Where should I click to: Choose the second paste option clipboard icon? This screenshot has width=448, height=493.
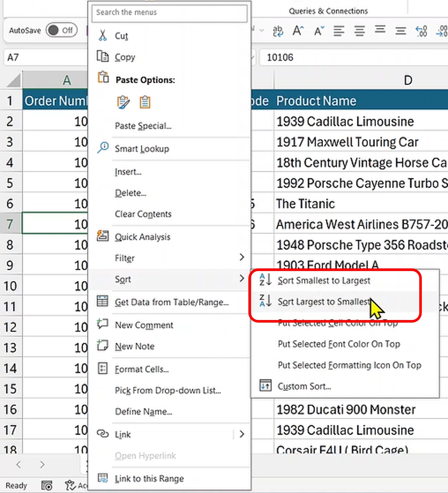point(145,102)
